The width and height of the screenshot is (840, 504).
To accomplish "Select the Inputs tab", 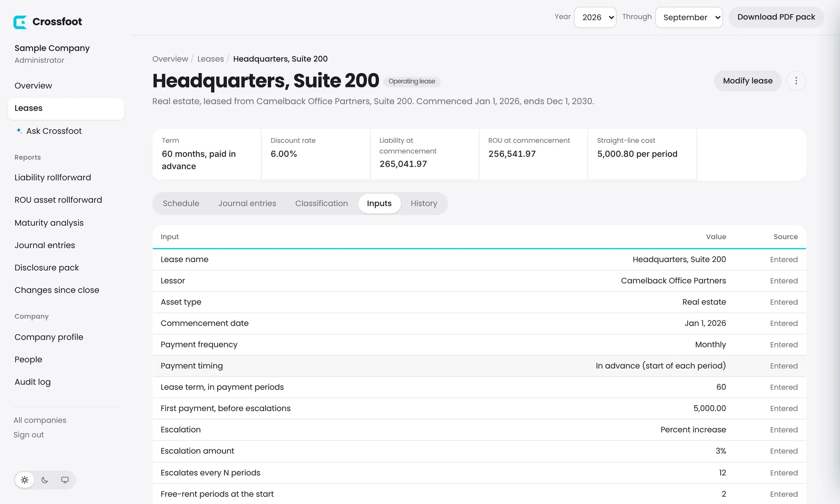I will pos(379,203).
